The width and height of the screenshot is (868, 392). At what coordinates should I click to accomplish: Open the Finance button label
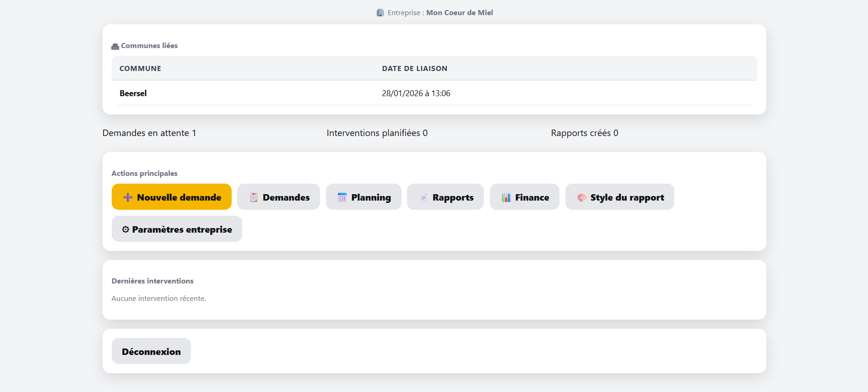[532, 197]
